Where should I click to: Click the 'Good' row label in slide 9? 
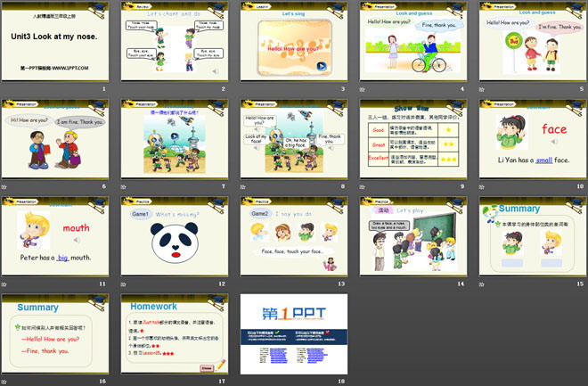378,130
